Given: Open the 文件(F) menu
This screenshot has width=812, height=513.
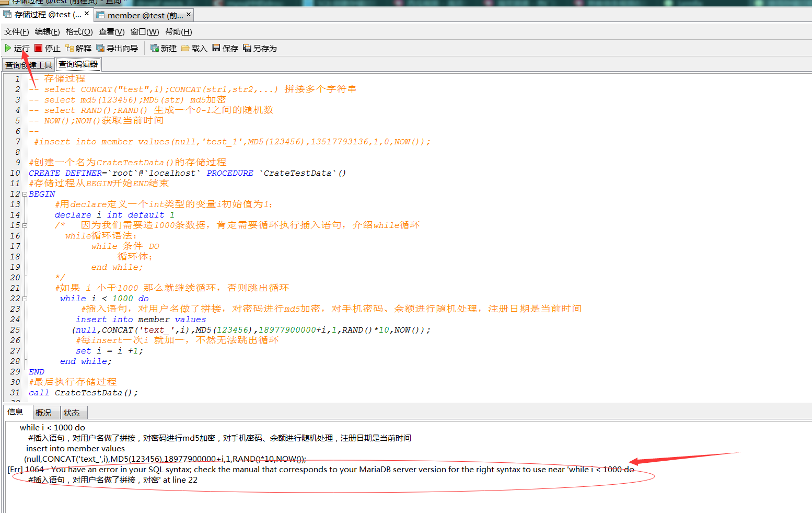Looking at the screenshot, I should [x=16, y=32].
